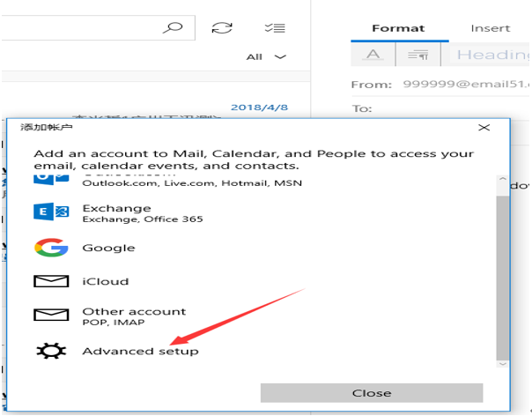
Task: Click scrollbar up arrow in account list
Action: coord(502,179)
